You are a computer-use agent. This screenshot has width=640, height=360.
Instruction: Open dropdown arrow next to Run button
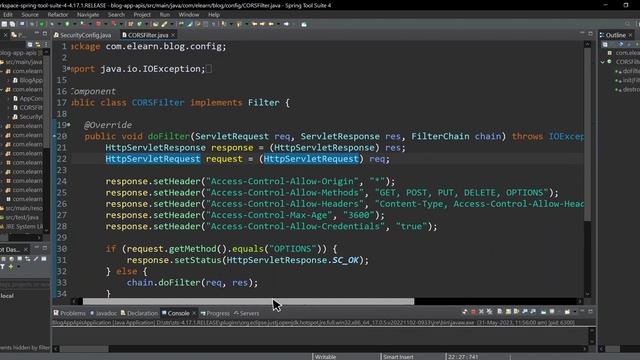point(75,24)
